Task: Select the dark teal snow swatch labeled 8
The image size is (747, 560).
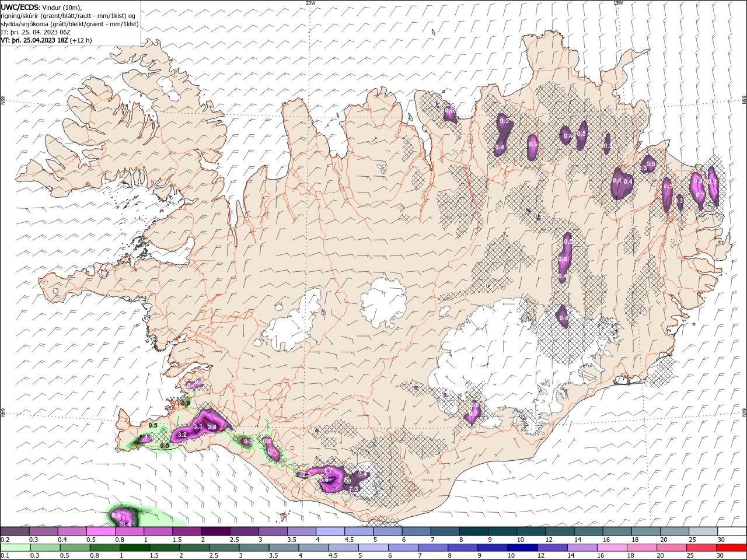Action: pyautogui.click(x=474, y=531)
